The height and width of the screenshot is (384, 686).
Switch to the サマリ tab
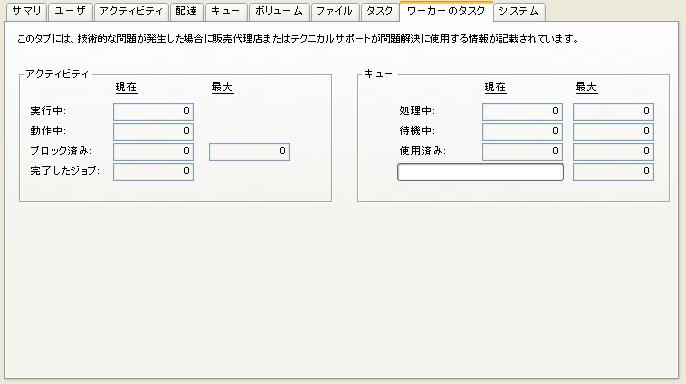click(x=26, y=11)
